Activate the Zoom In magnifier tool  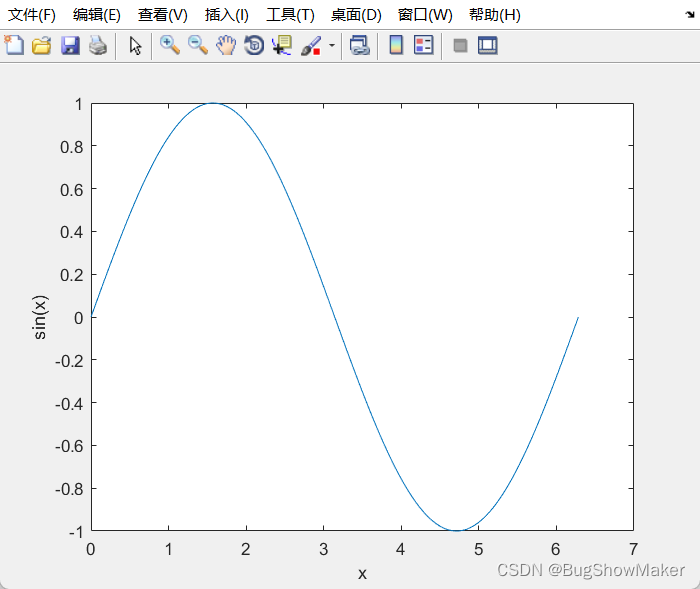170,46
